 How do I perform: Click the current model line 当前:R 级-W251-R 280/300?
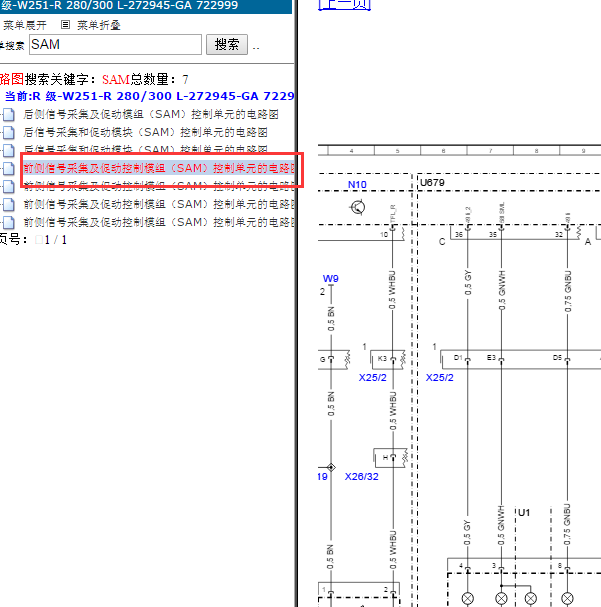[x=149, y=96]
